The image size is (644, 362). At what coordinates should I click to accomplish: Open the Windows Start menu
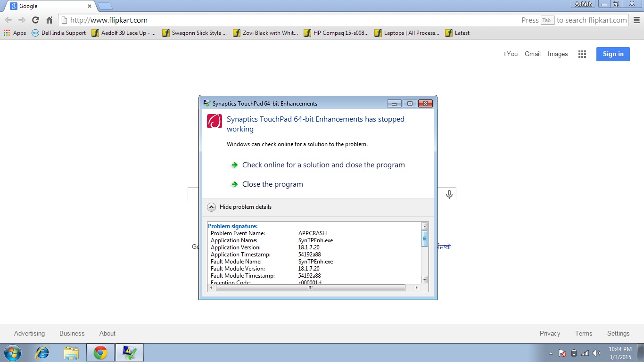12,353
